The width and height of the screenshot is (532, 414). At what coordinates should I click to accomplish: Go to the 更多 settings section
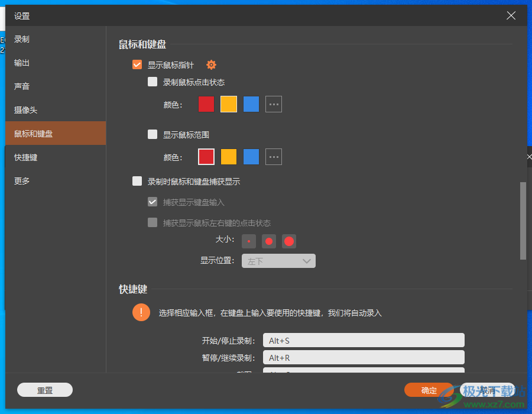(x=56, y=181)
